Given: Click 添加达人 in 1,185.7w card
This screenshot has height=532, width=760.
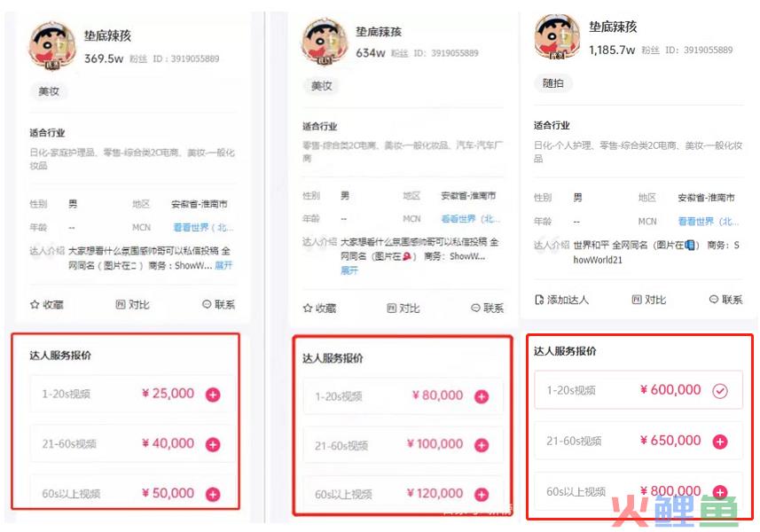Looking at the screenshot, I should click(x=561, y=300).
